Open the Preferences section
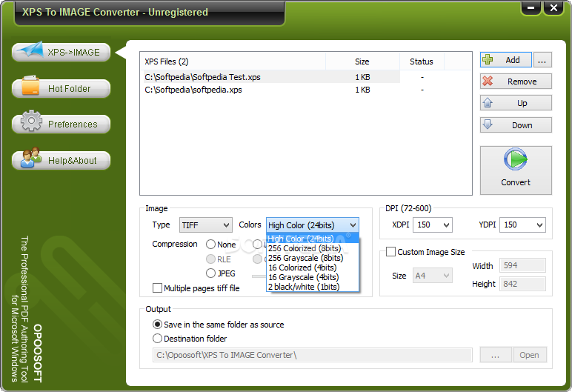The height and width of the screenshot is (392, 572). coord(61,124)
